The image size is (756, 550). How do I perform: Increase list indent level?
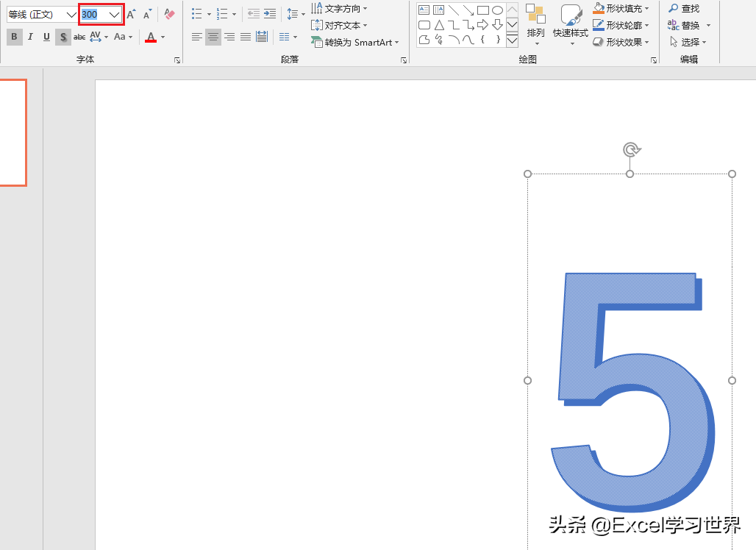pos(270,14)
